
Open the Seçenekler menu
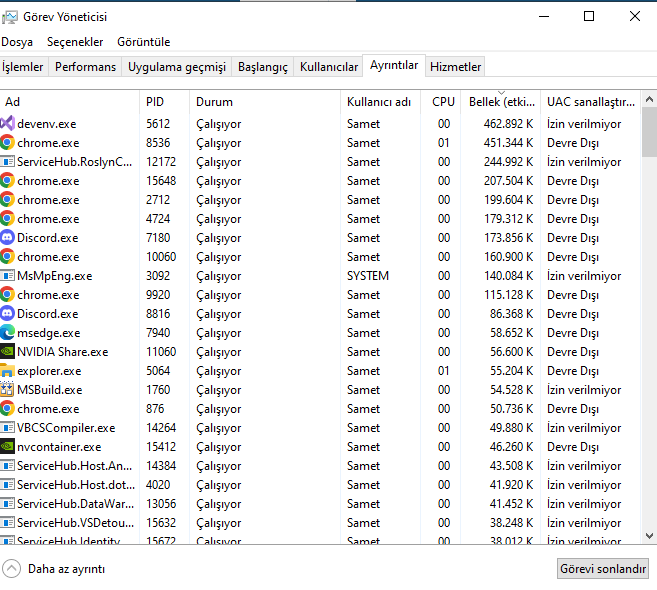coord(75,42)
